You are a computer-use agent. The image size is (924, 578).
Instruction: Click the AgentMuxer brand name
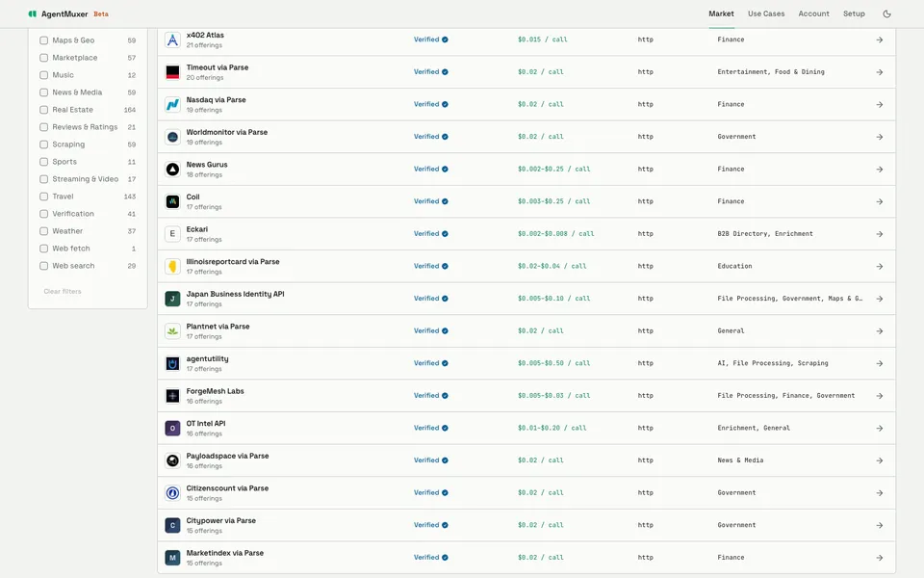[x=64, y=13]
